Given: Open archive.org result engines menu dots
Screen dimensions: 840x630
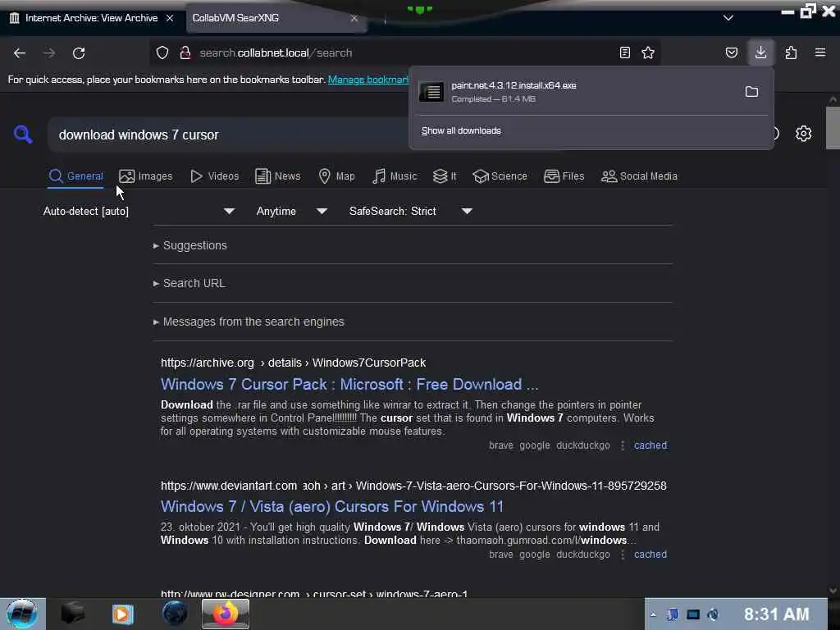Looking at the screenshot, I should pyautogui.click(x=623, y=445).
